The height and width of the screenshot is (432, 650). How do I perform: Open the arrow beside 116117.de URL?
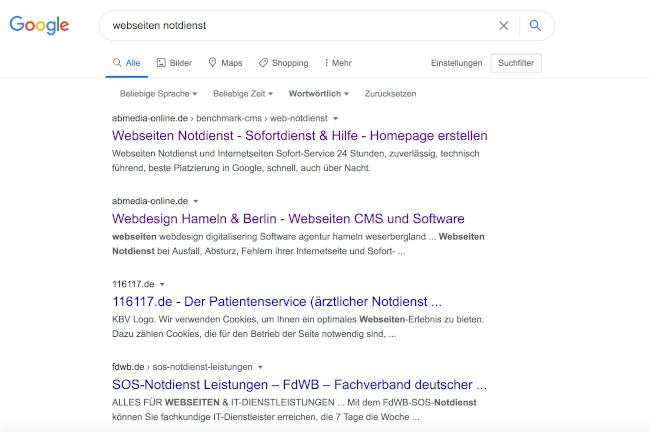click(162, 284)
